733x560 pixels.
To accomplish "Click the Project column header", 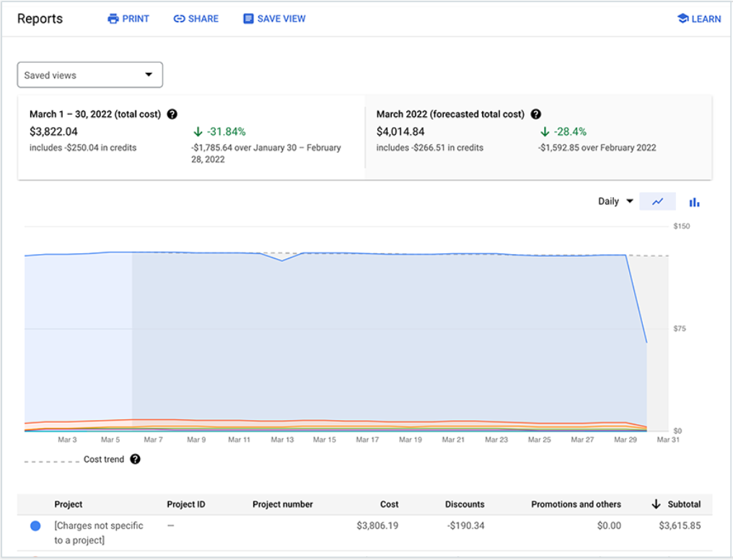I will pyautogui.click(x=69, y=504).
